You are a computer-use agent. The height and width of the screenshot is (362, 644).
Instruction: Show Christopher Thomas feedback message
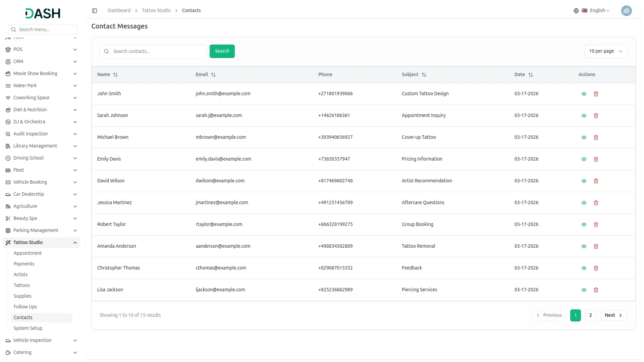pos(584,268)
